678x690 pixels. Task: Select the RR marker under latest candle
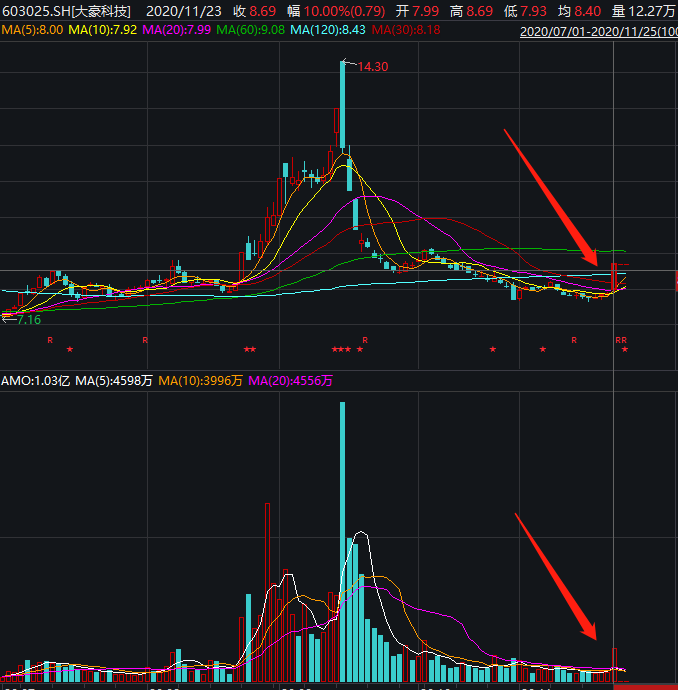coord(620,340)
